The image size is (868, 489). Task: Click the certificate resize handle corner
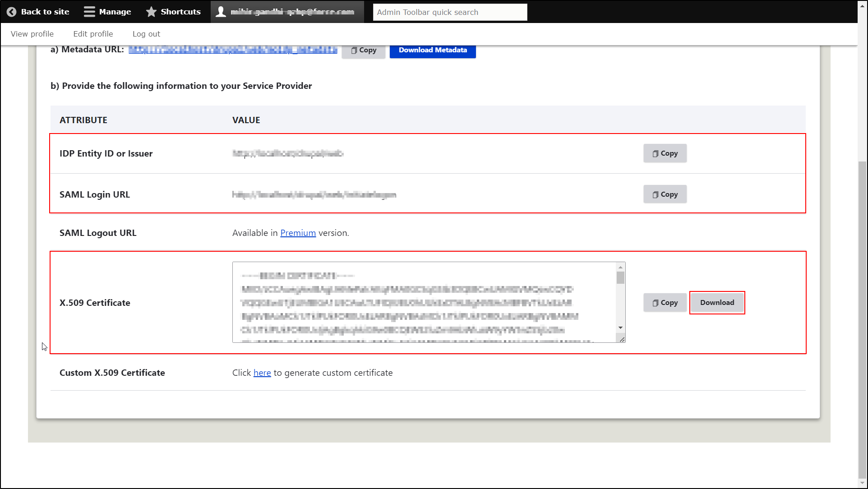(622, 339)
